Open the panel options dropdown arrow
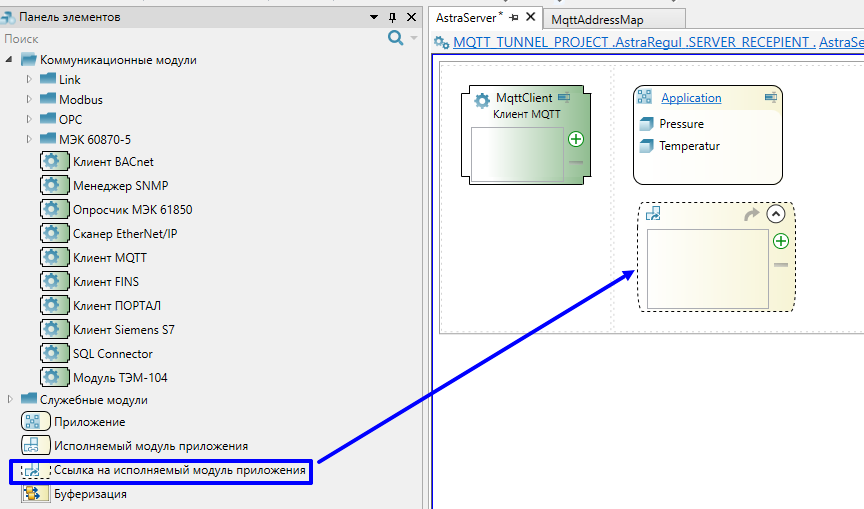 click(374, 17)
